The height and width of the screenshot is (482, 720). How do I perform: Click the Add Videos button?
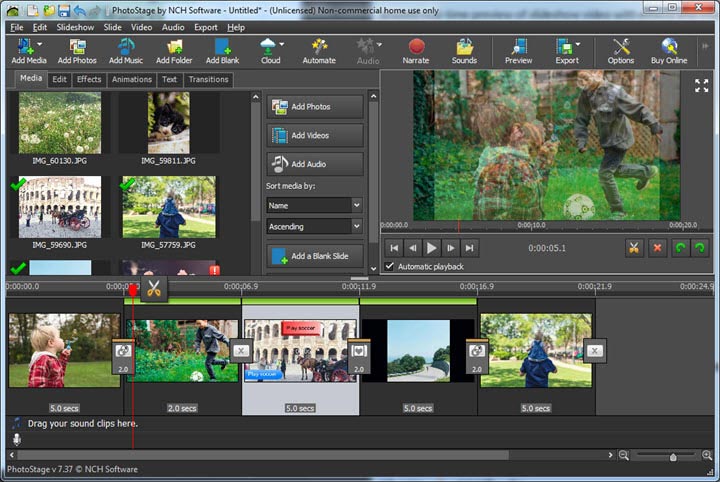tap(314, 135)
